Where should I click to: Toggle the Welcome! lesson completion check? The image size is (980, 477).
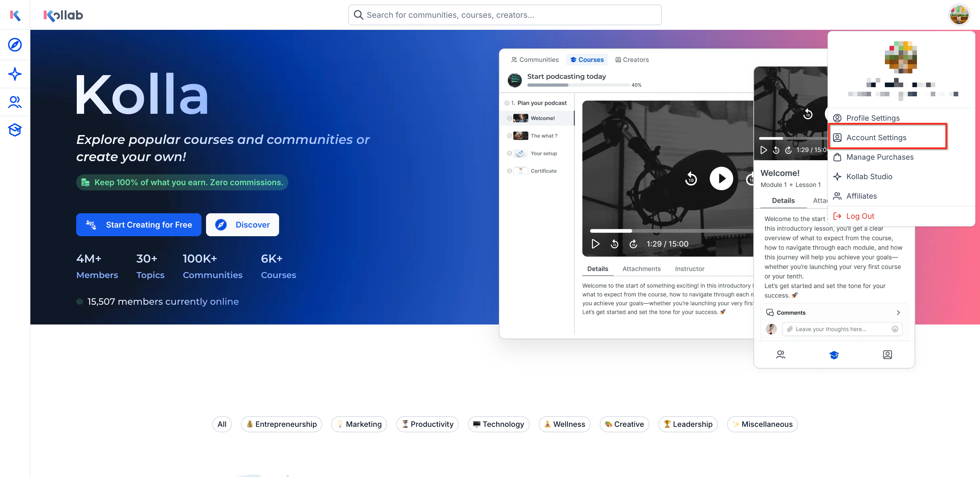509,118
